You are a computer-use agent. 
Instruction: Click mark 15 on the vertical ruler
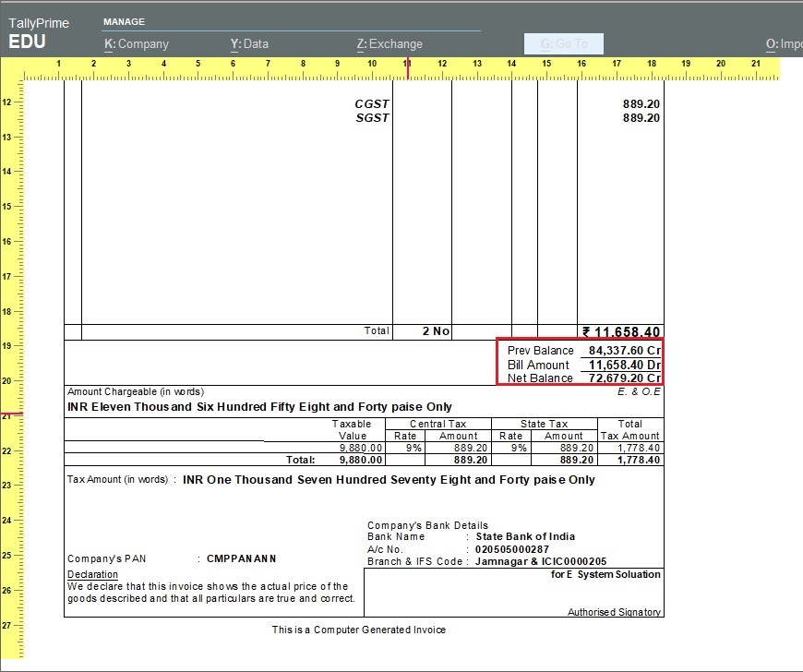click(x=7, y=206)
